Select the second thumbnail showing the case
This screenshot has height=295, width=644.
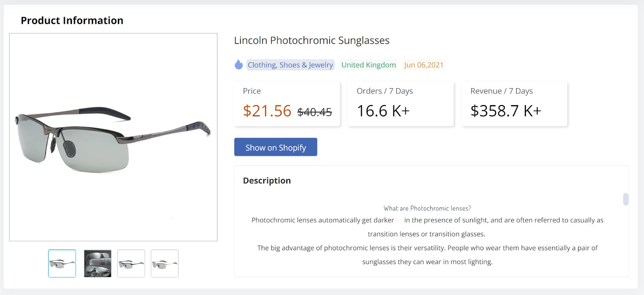click(97, 263)
